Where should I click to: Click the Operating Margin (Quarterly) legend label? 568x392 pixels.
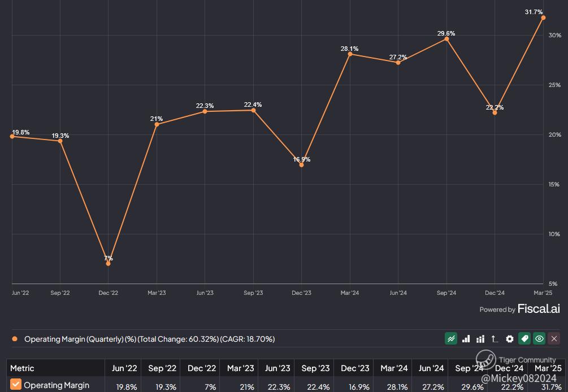(x=149, y=339)
